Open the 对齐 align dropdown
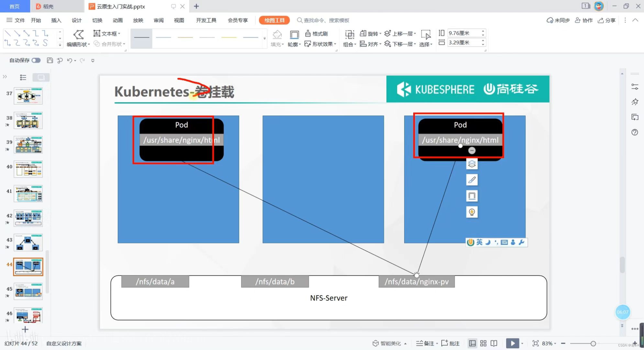Screen dimensions: 644x350 [371, 44]
